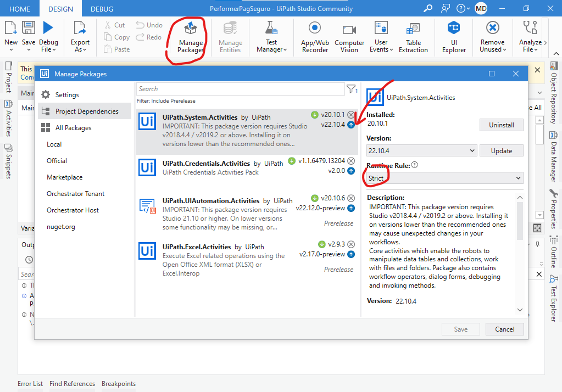Expand the Test Manager dropdown menu
Image resolution: width=562 pixels, height=392 pixels.
coord(271,46)
